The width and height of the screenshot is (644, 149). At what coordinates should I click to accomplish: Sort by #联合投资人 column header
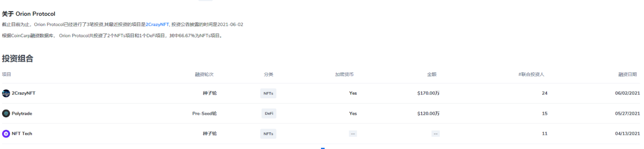click(x=531, y=74)
